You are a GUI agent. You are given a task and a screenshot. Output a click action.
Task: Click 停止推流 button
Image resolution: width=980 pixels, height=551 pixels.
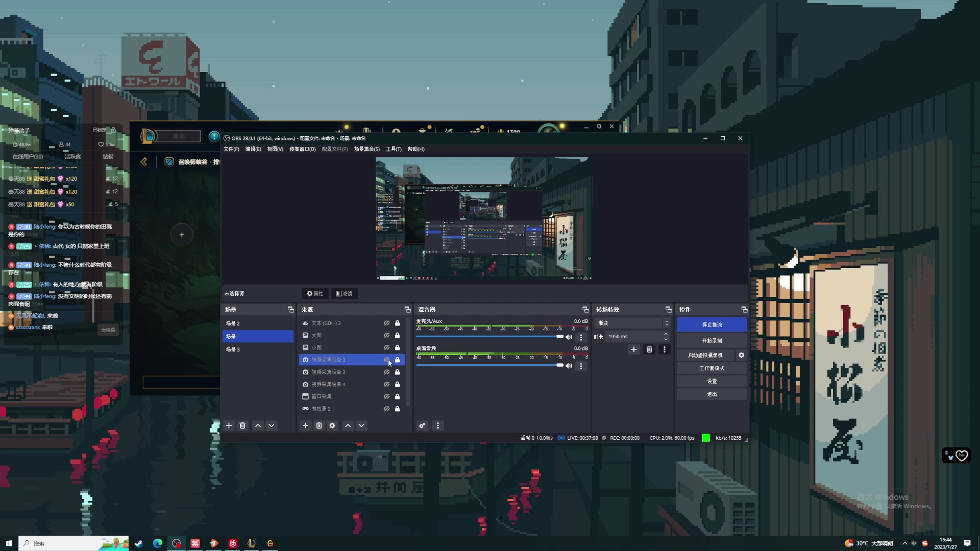pyautogui.click(x=712, y=324)
